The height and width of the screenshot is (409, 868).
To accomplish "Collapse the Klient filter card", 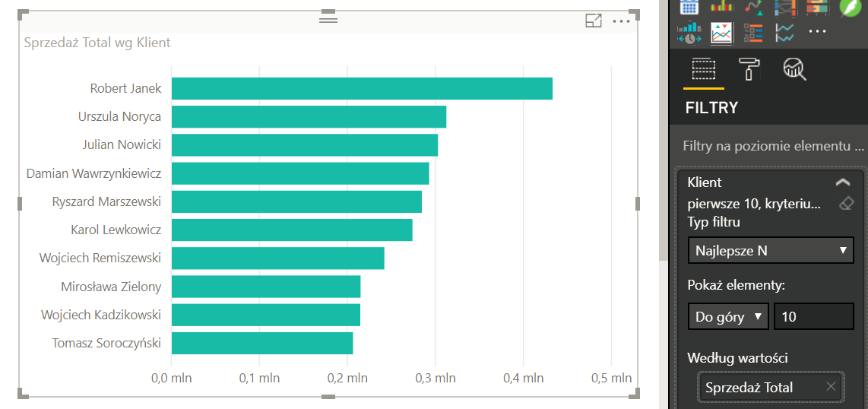I will pos(842,182).
